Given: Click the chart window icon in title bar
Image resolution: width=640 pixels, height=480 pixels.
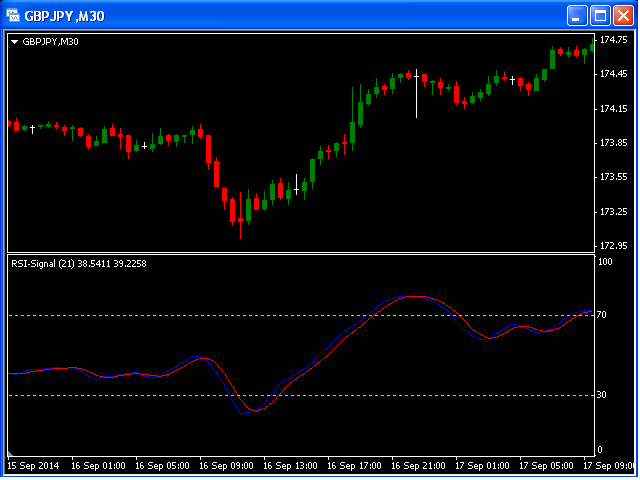Looking at the screenshot, I should 13,16.
